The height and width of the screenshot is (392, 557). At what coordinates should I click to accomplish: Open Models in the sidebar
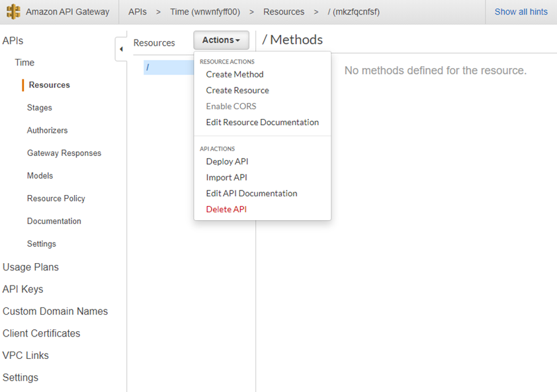[40, 176]
